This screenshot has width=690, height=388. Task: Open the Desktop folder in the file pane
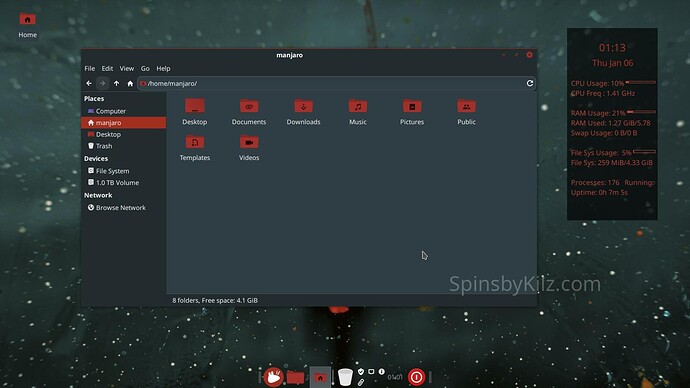[x=195, y=112]
